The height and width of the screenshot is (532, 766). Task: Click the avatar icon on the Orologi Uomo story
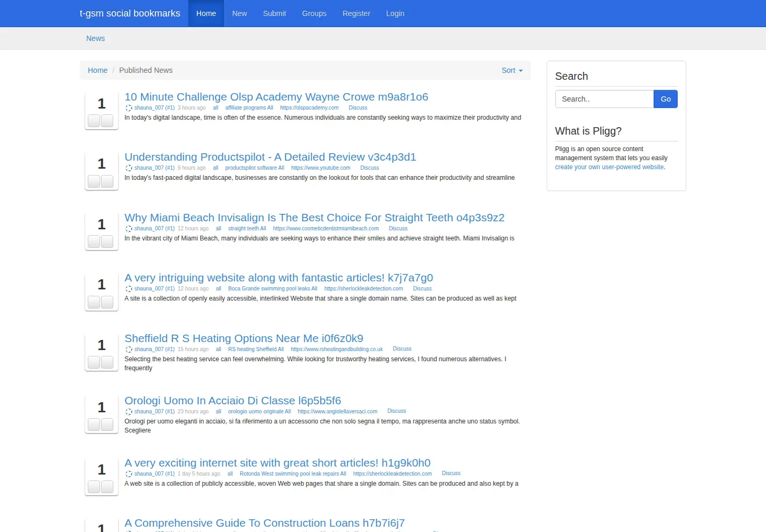pyautogui.click(x=129, y=412)
